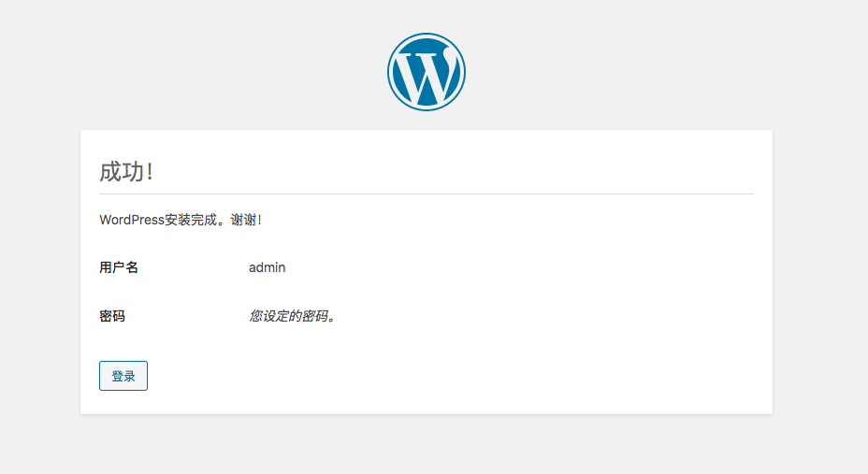The height and width of the screenshot is (474, 868).
Task: Click the white W inside the logo
Action: (x=426, y=75)
